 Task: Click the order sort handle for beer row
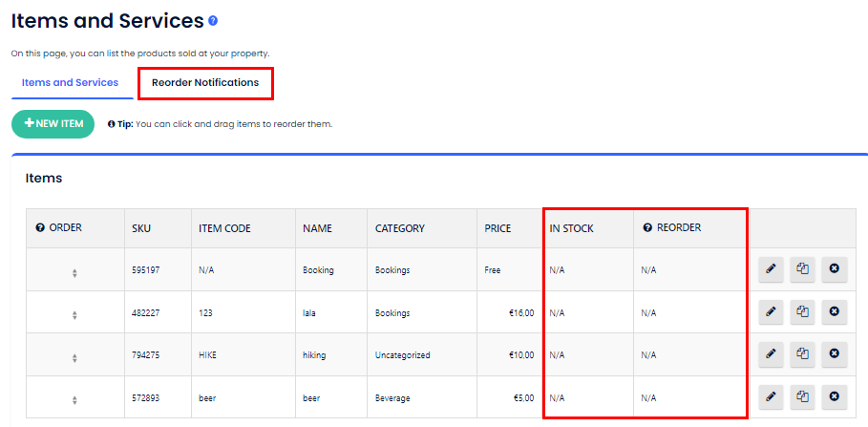pos(74,400)
